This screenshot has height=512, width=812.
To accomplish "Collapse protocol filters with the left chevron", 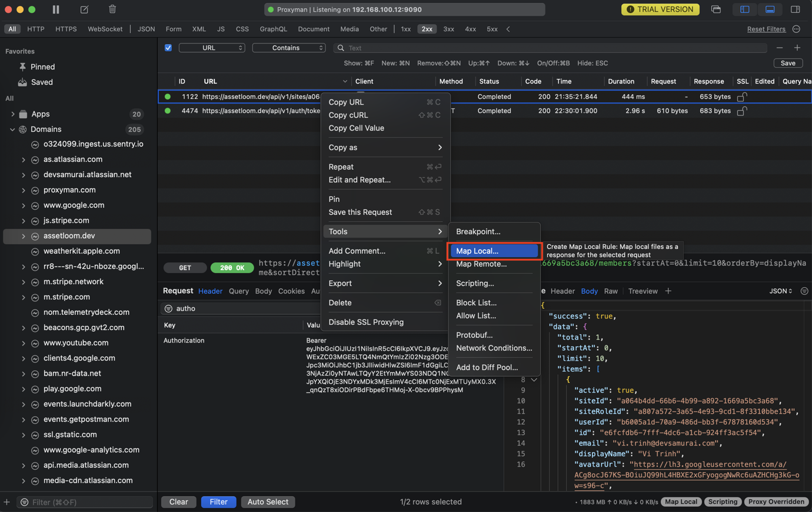I will coord(508,29).
